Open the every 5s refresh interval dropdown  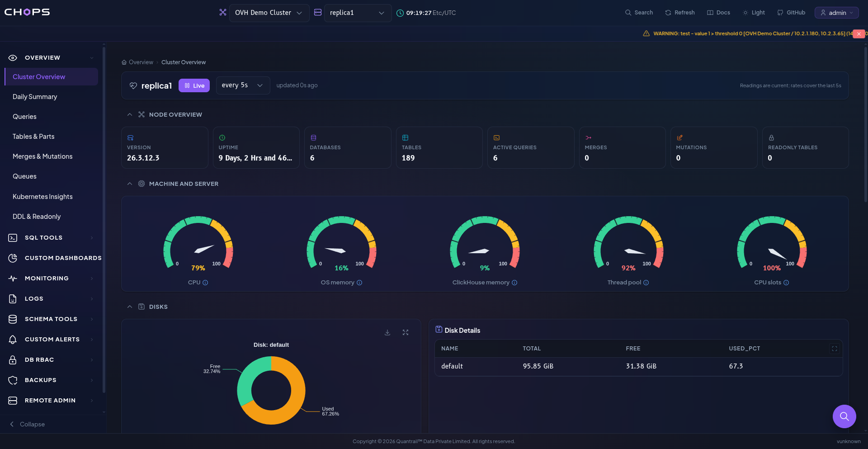click(x=243, y=85)
